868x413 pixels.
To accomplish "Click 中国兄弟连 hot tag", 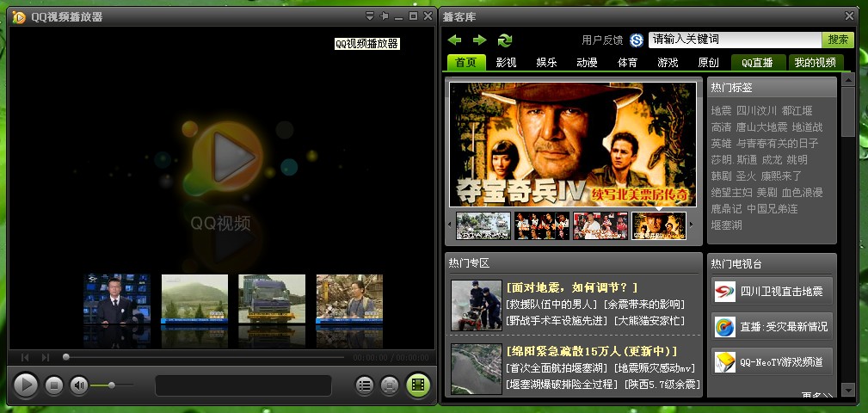I will 773,209.
